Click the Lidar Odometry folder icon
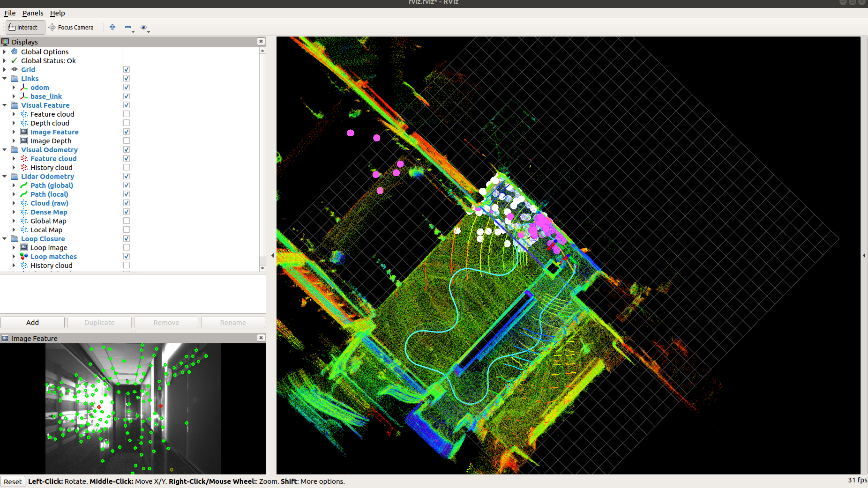This screenshot has height=488, width=868. tap(15, 176)
